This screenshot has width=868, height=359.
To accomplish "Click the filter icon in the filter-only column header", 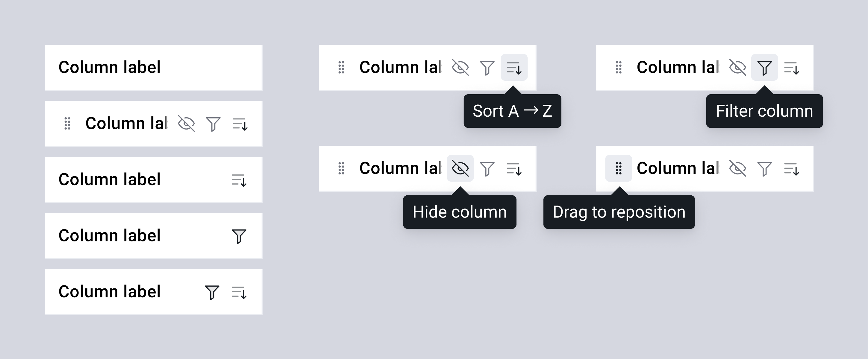I will coord(239,236).
